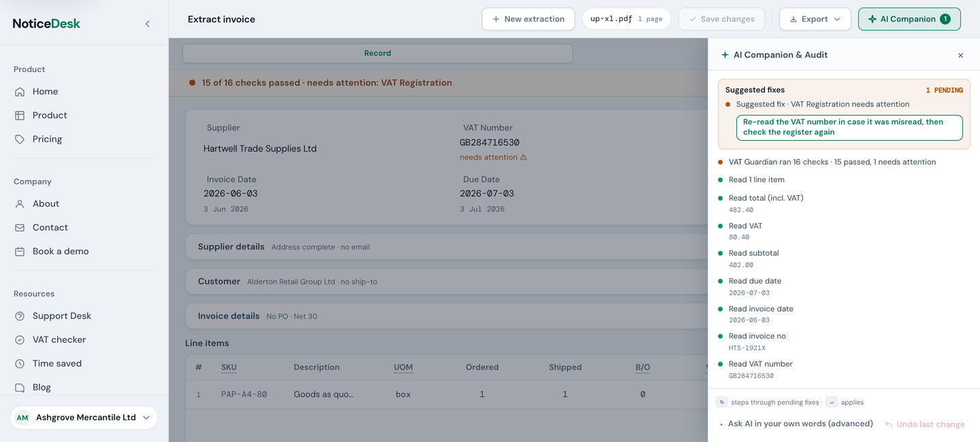
Task: Click the PAP-A4-80 SKU cell
Action: 244,394
